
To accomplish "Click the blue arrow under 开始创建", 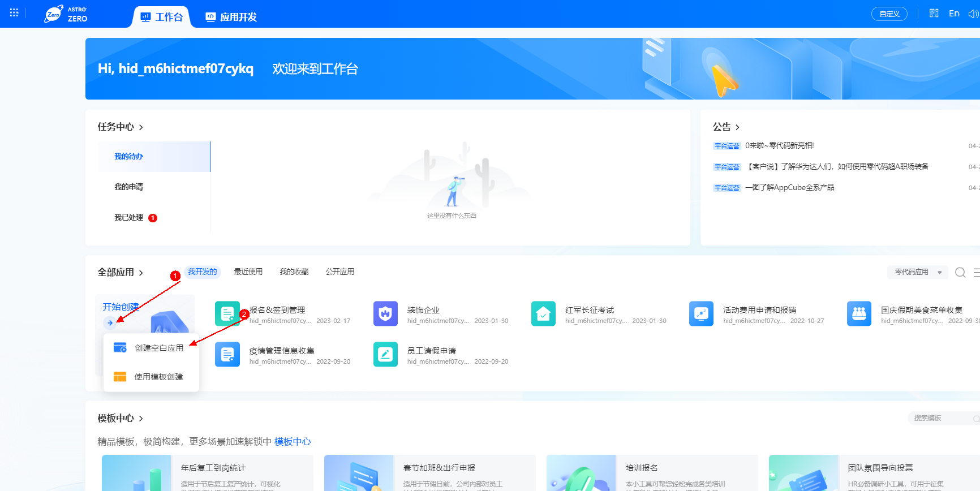I will pyautogui.click(x=110, y=323).
